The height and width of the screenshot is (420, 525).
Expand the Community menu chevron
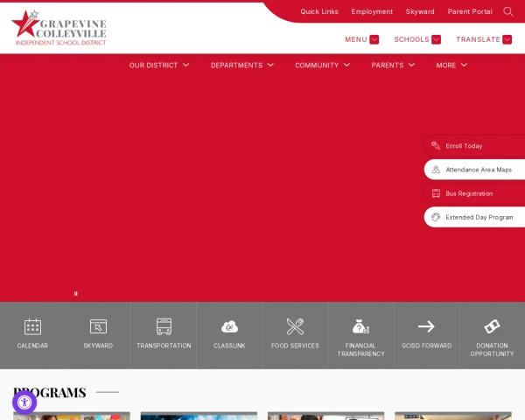(346, 65)
